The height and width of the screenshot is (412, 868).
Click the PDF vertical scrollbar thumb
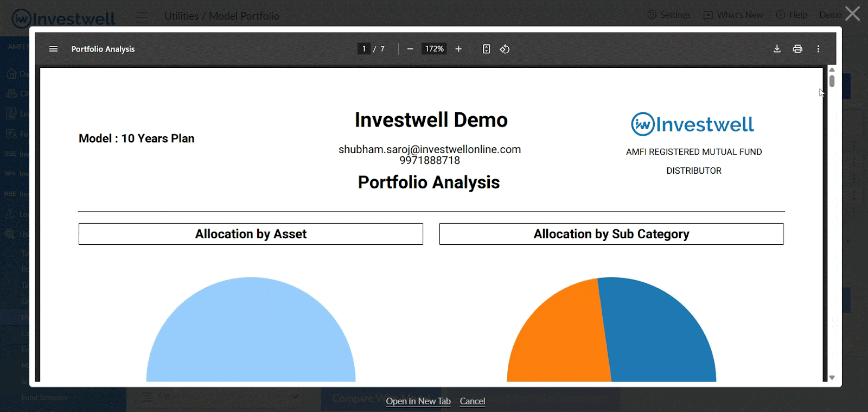[832, 81]
